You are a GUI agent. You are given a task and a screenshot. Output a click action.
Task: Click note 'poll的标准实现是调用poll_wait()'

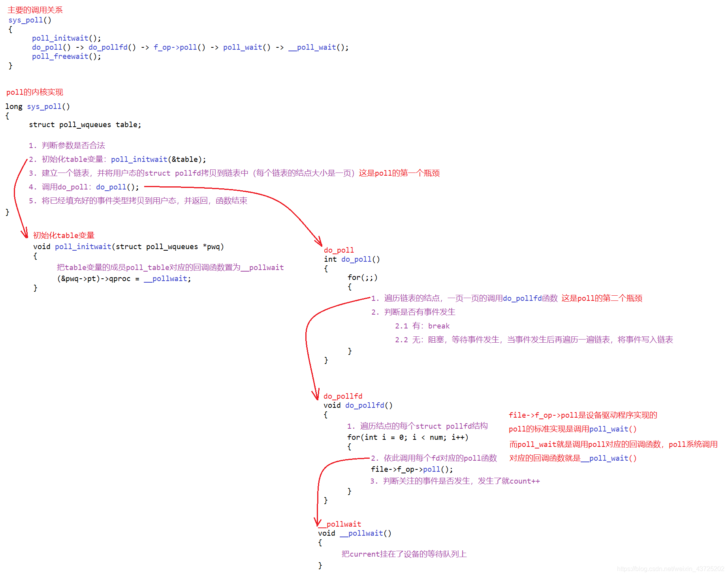(573, 429)
